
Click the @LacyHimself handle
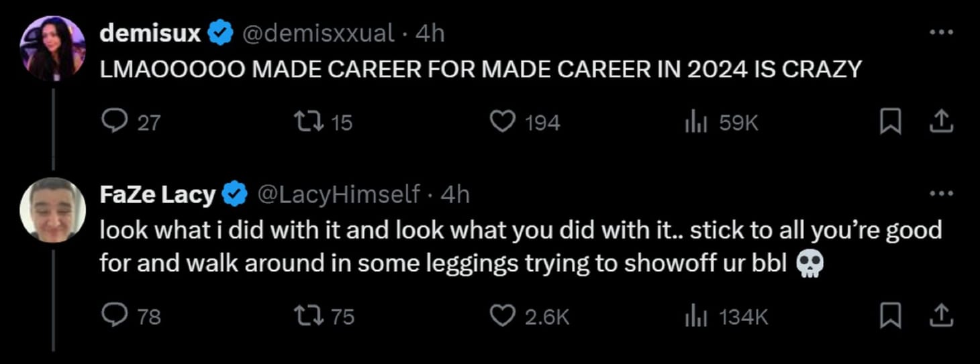coord(339,194)
